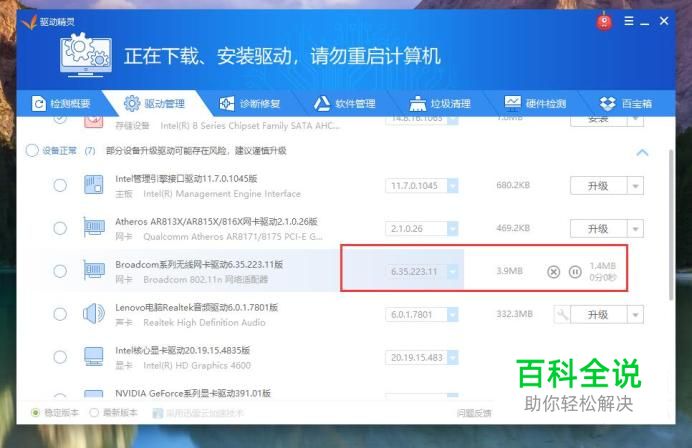Collapse the 设备正常 section chevron
The height and width of the screenshot is (448, 692).
[x=642, y=153]
